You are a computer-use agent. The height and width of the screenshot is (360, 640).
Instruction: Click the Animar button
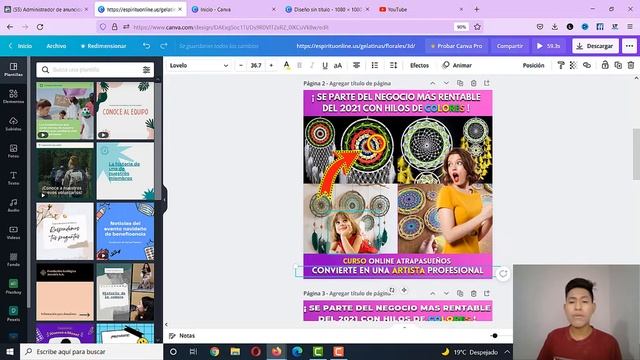(457, 65)
